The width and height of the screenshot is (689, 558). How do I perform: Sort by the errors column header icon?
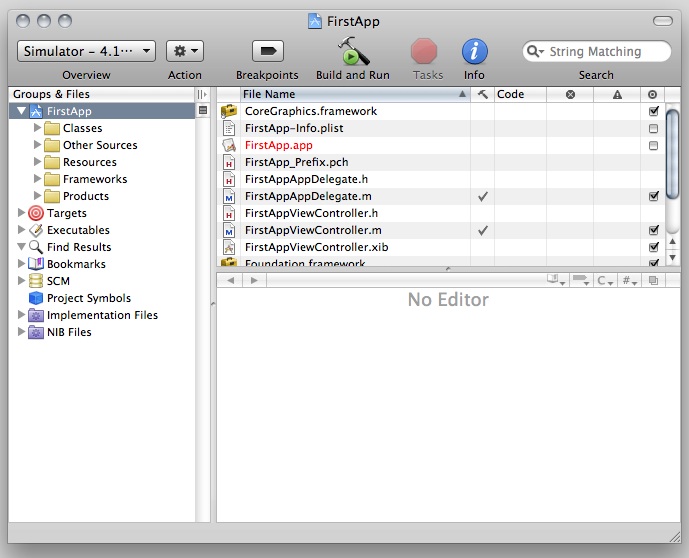click(x=570, y=94)
